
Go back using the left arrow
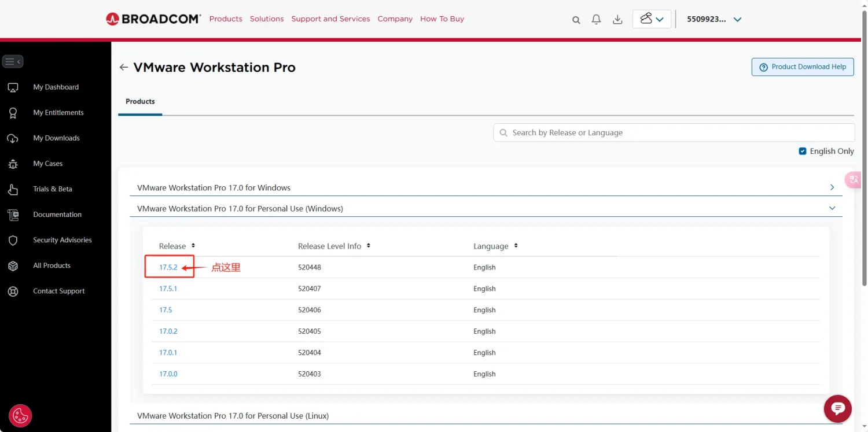[123, 68]
